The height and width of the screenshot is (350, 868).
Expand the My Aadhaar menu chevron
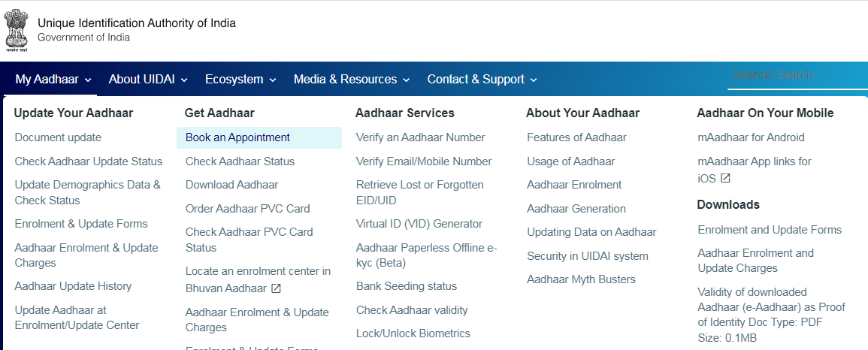coord(88,80)
